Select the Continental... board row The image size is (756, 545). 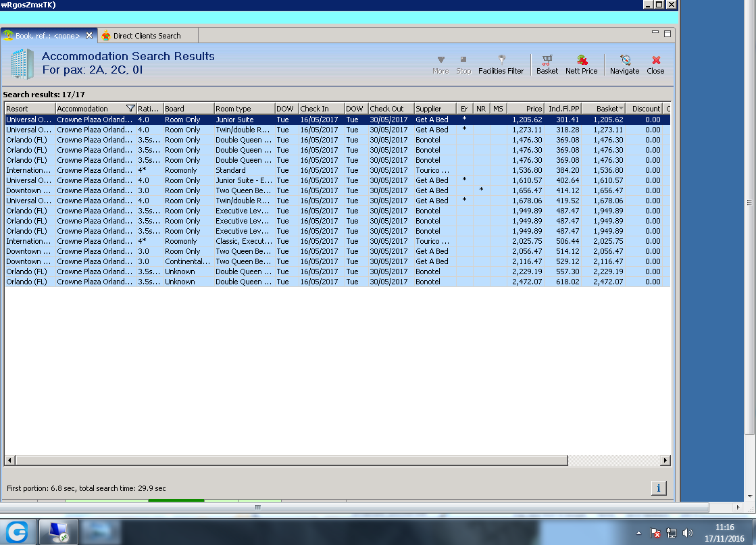click(x=338, y=261)
